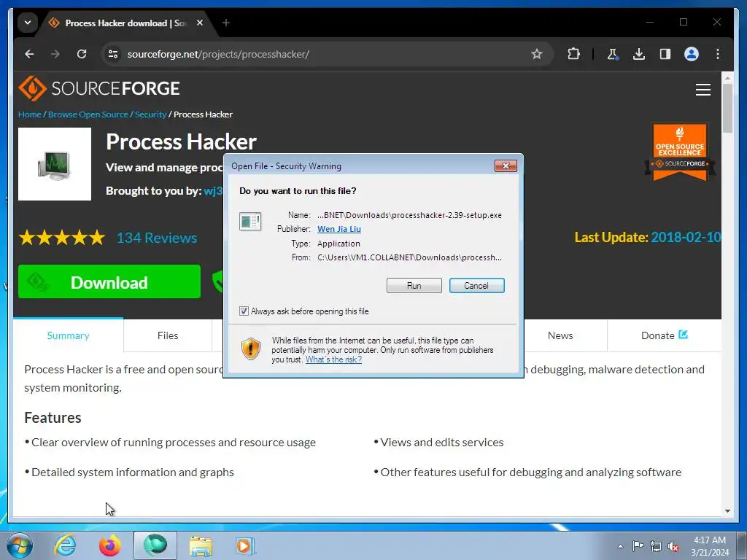This screenshot has width=747, height=560.
Task: Uncheck Always ask before opening this file
Action: [x=244, y=311]
